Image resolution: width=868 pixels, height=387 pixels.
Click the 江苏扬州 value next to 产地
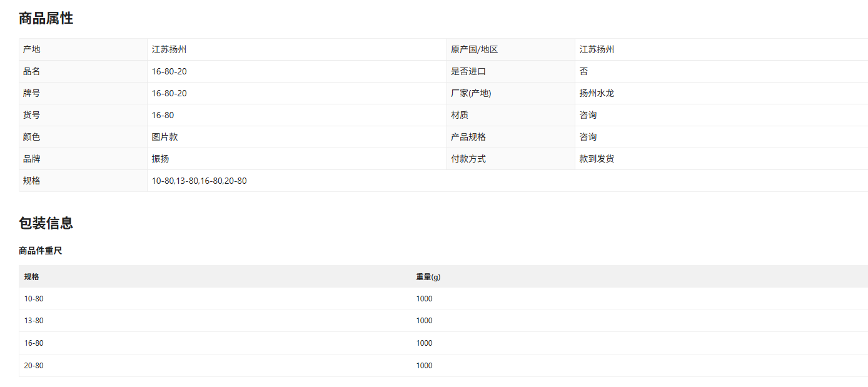point(169,49)
